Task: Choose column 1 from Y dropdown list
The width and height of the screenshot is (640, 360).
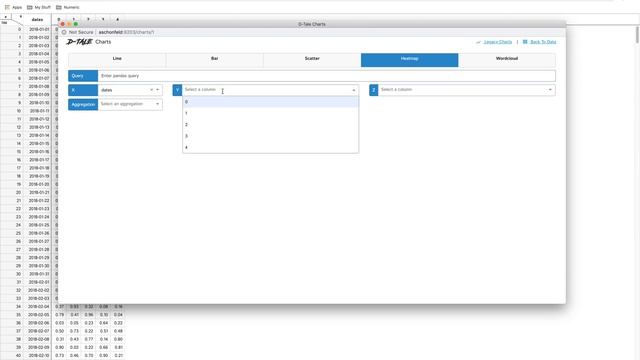Action: [271, 113]
